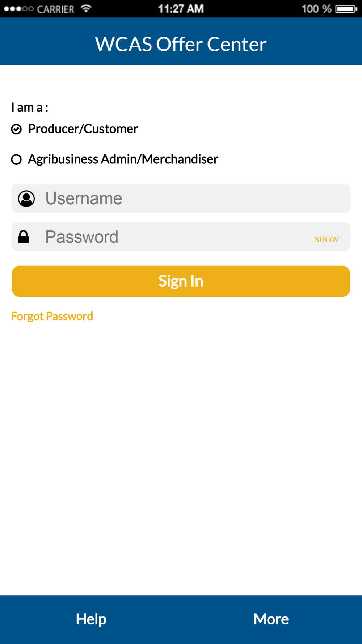Select the Producer/Customer radio button
The width and height of the screenshot is (362, 644).
pyautogui.click(x=16, y=129)
